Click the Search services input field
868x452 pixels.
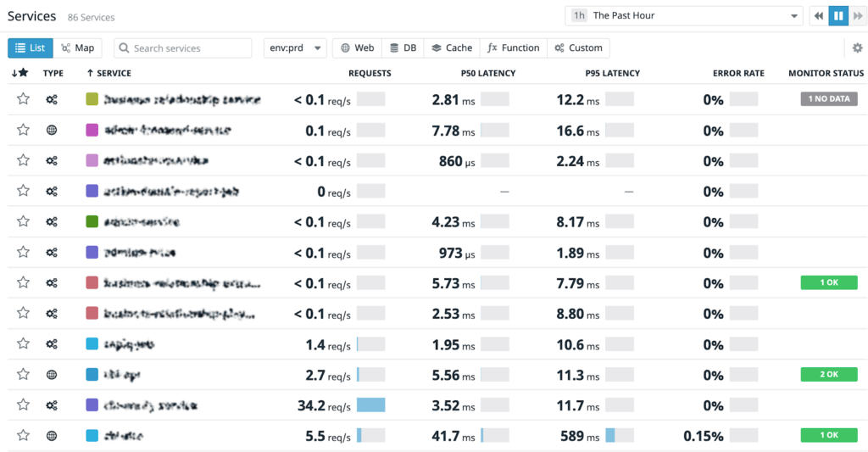(x=182, y=48)
